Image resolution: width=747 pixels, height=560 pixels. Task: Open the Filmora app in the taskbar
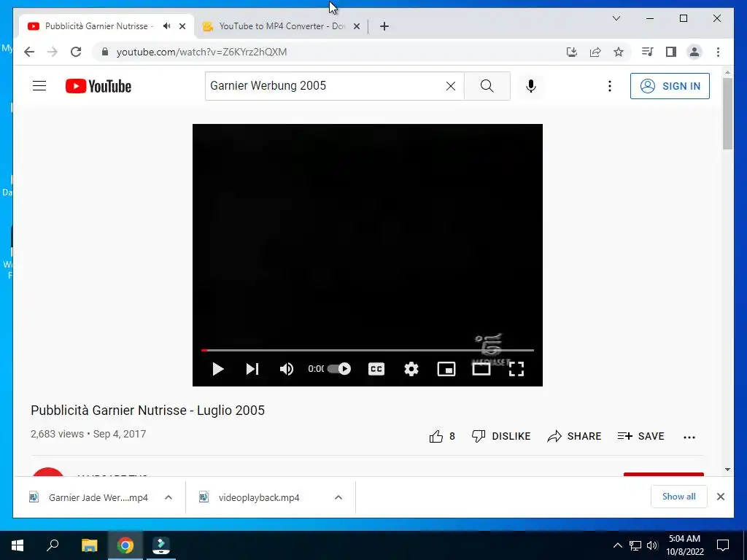coord(161,545)
